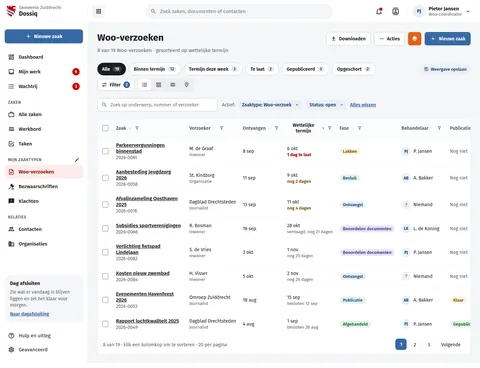The width and height of the screenshot is (480, 368).
Task: Select the Binnen termijn tab
Action: pos(154,69)
